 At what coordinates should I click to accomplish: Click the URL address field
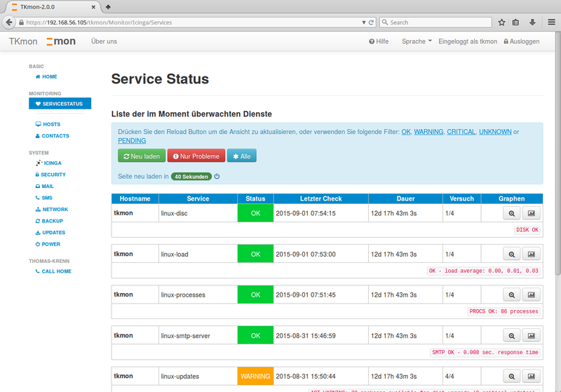click(x=189, y=22)
